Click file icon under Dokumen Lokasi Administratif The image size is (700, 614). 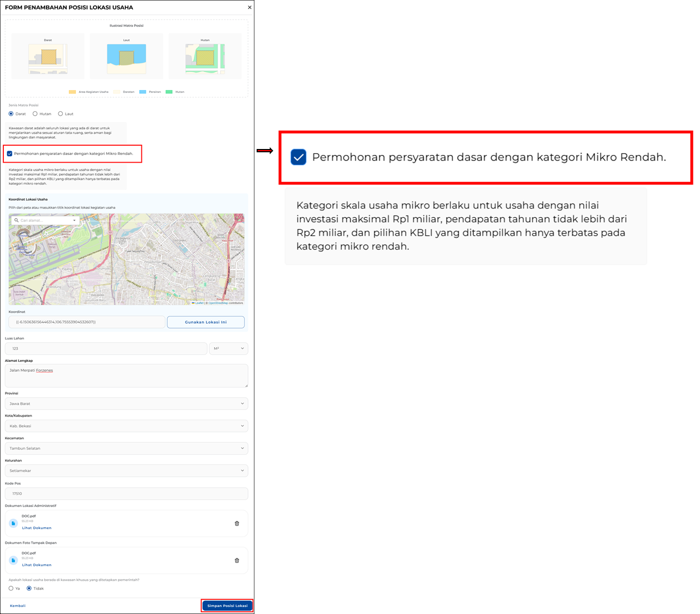click(x=14, y=523)
